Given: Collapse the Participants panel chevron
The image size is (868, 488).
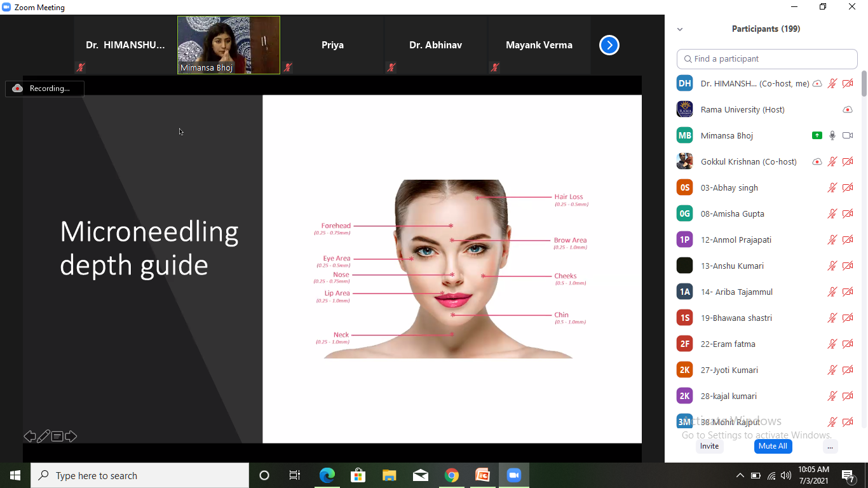Looking at the screenshot, I should coord(680,29).
